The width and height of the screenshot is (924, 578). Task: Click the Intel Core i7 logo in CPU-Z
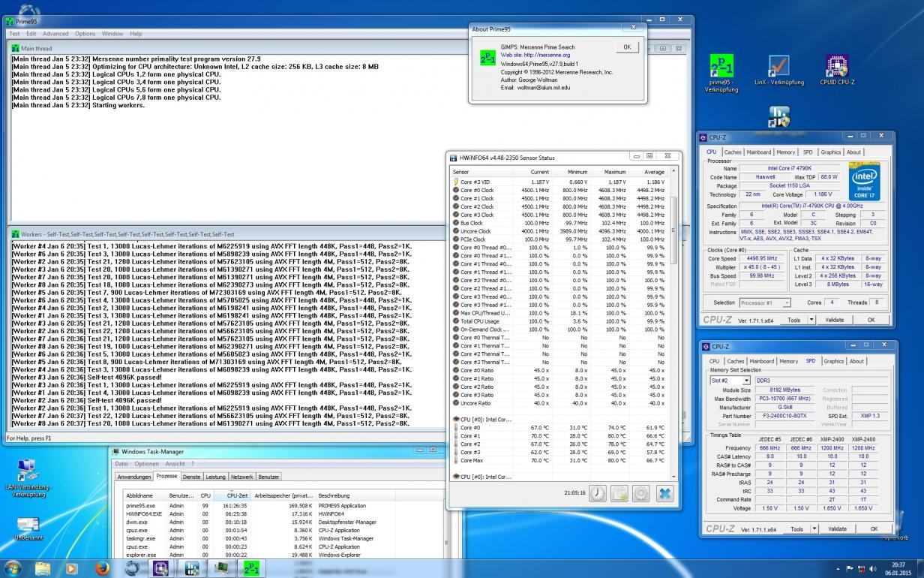click(x=864, y=180)
